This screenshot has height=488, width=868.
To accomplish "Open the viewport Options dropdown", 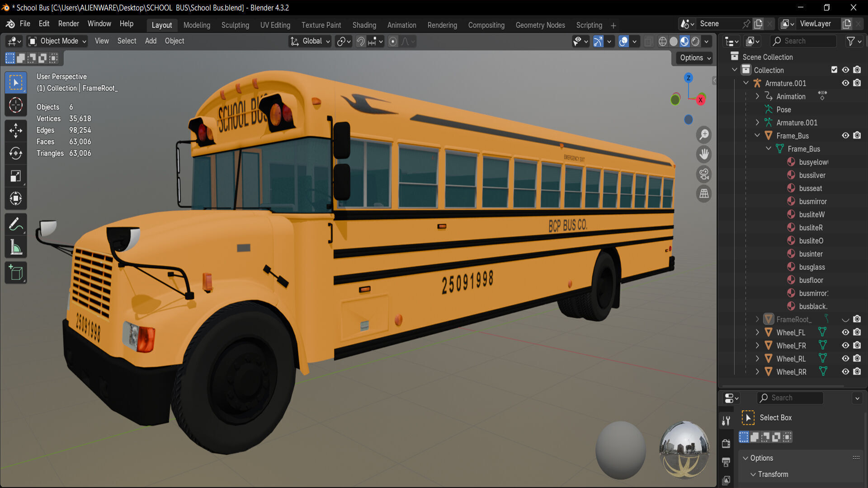I will pyautogui.click(x=695, y=58).
